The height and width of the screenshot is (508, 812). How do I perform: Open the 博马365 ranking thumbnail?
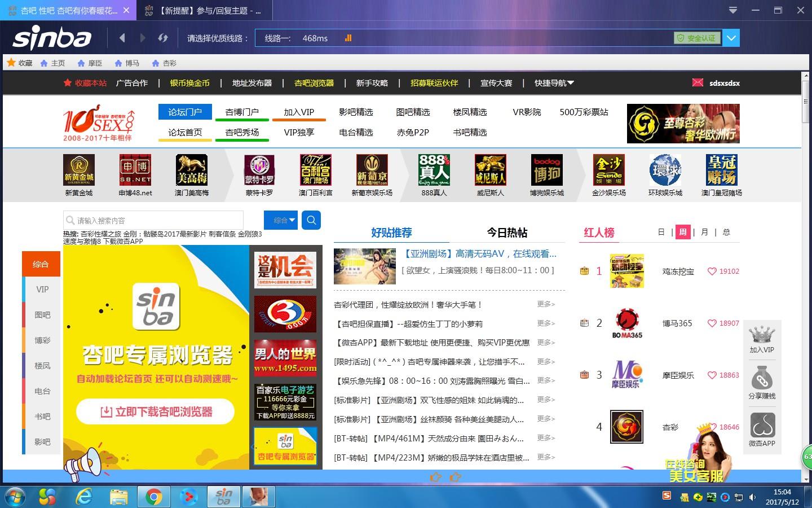pyautogui.click(x=626, y=323)
